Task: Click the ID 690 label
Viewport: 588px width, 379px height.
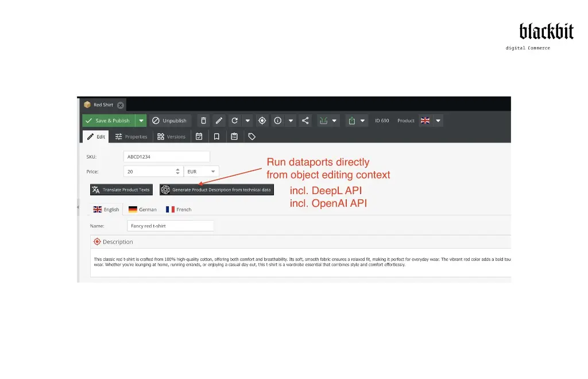Action: 382,121
